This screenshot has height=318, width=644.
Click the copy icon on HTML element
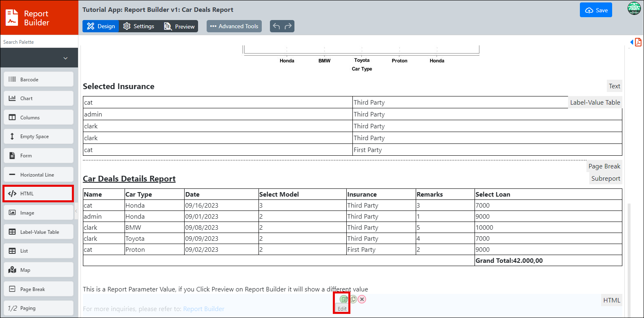[353, 299]
